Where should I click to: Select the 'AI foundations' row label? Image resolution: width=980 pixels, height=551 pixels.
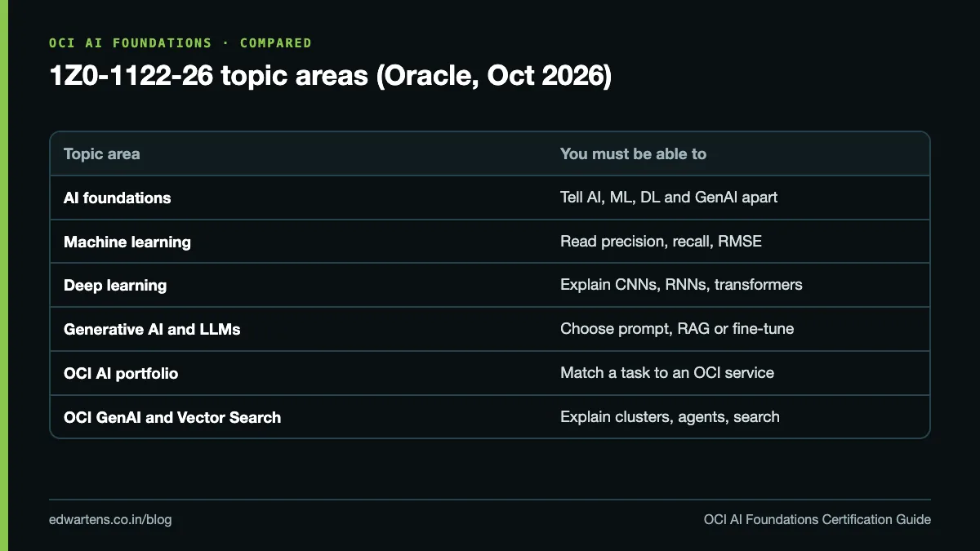(x=117, y=198)
